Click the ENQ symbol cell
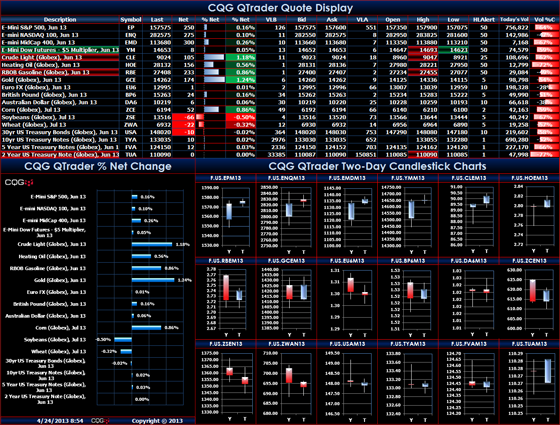This screenshot has height=425, width=560. point(131,35)
